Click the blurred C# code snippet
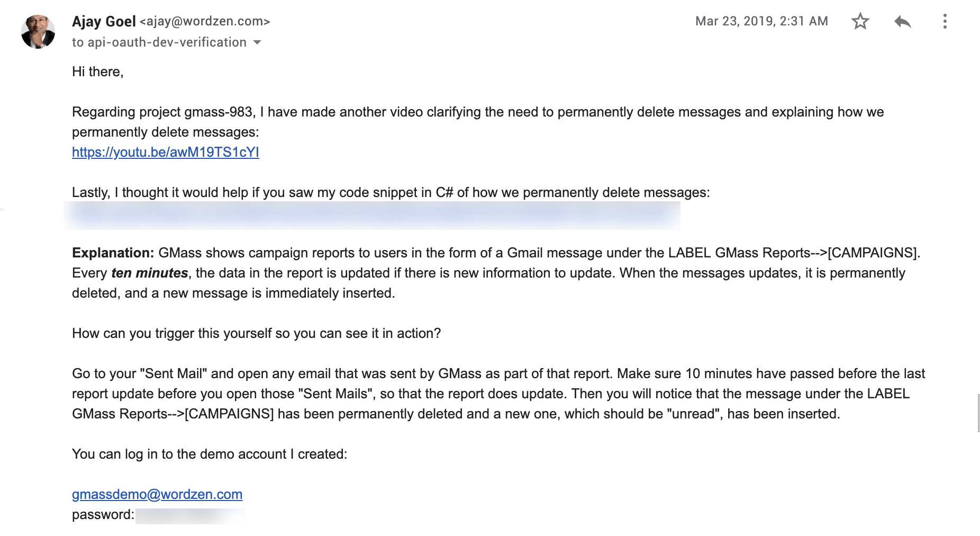Viewport: 980px width, 536px height. (371, 215)
